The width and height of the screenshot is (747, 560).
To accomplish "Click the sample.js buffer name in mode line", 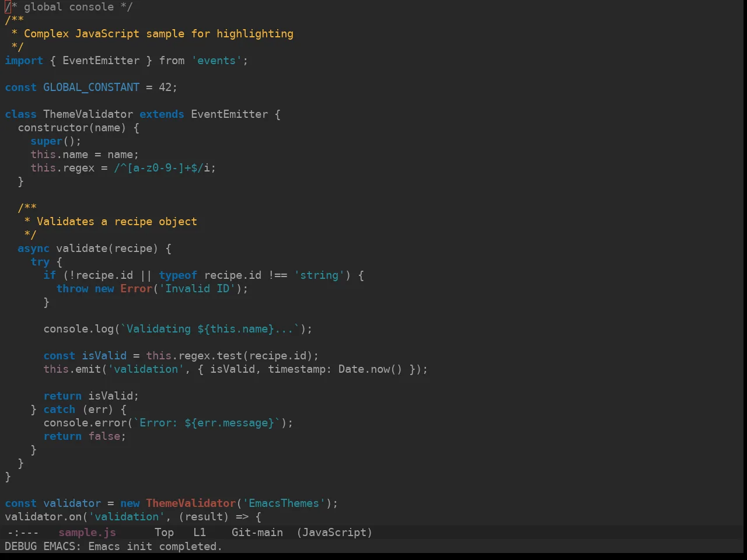I will pyautogui.click(x=87, y=533).
